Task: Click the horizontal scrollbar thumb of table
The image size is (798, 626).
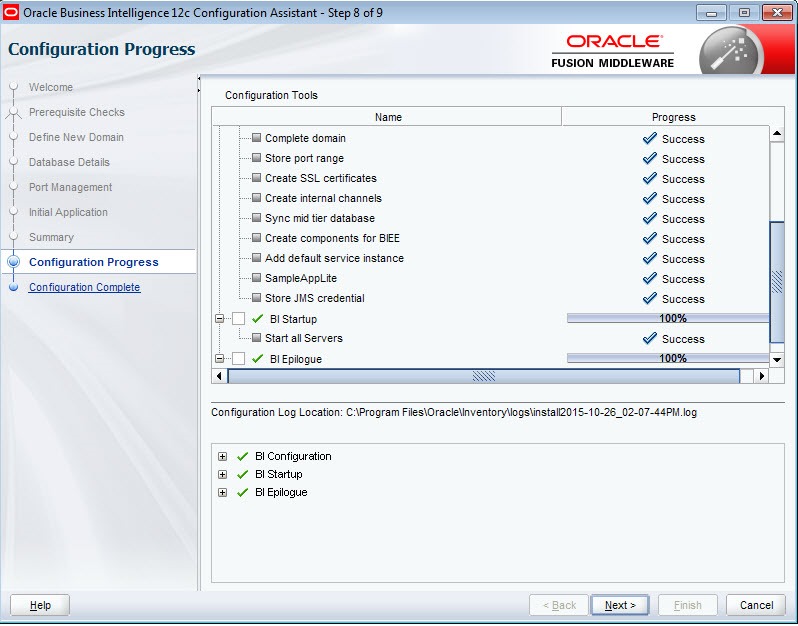Action: pos(483,376)
